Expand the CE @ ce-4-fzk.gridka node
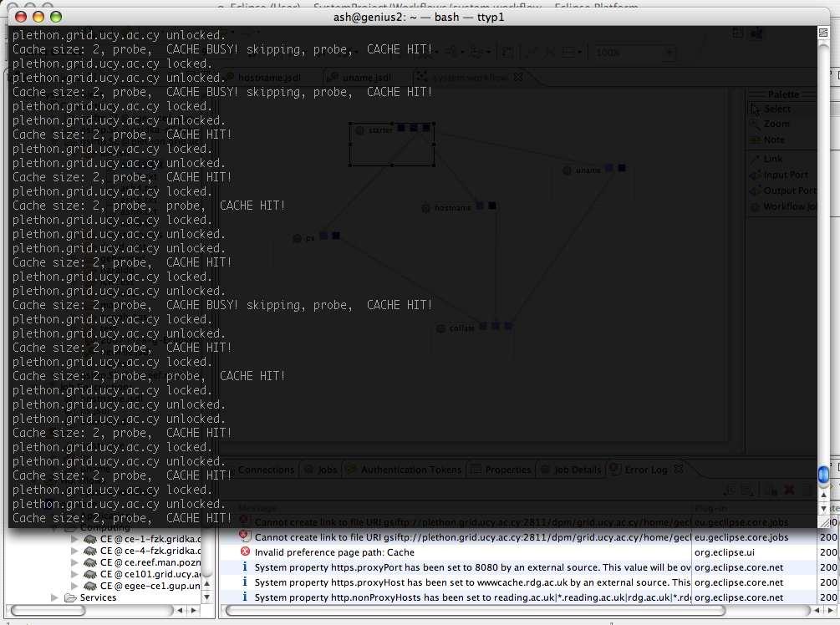 point(74,551)
